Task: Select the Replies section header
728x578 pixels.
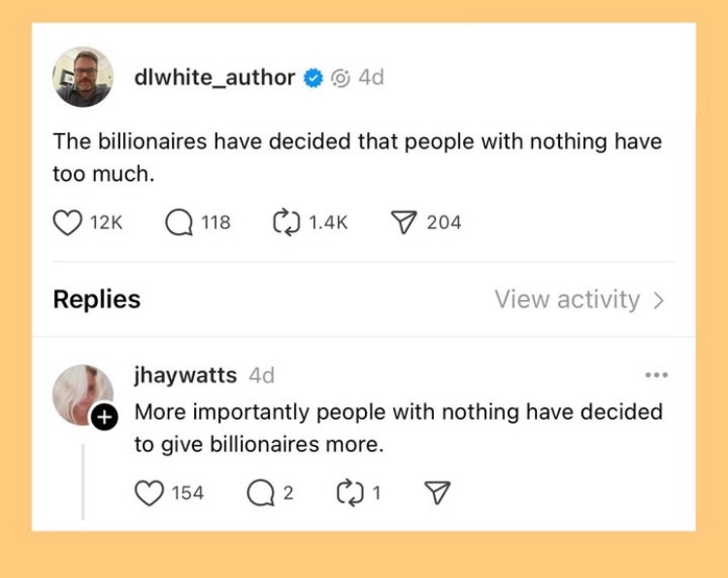Action: [x=97, y=300]
